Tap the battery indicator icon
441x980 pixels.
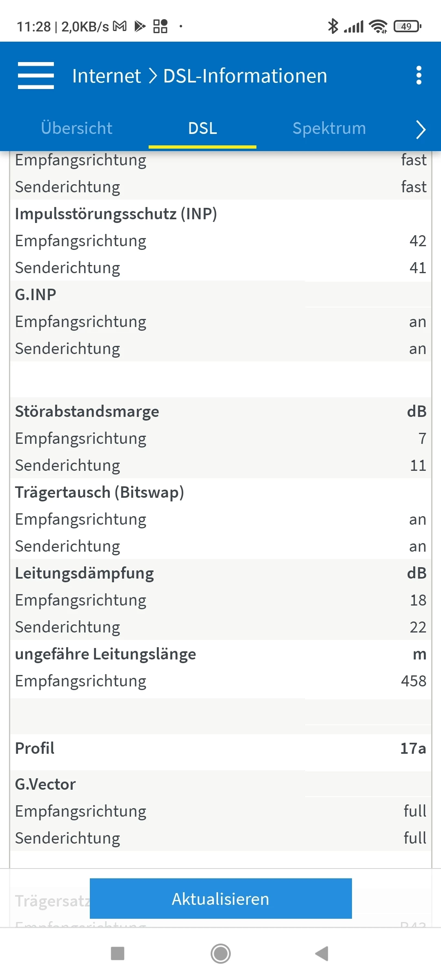(x=407, y=27)
